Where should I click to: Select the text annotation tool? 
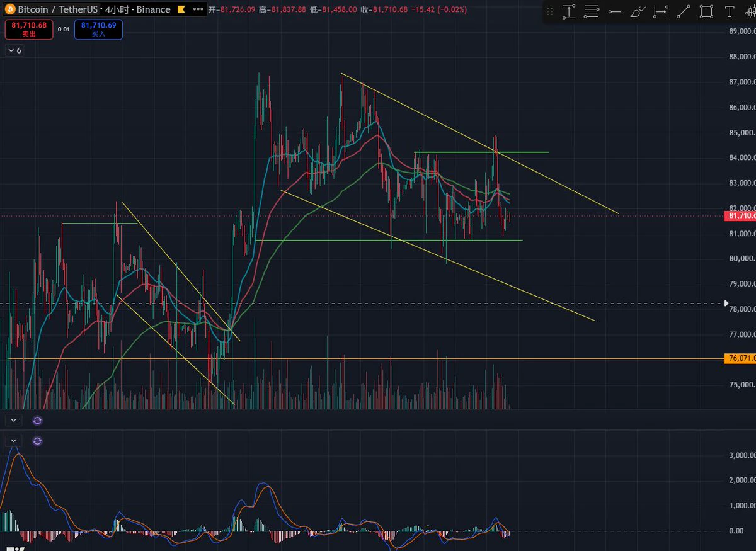click(x=730, y=11)
